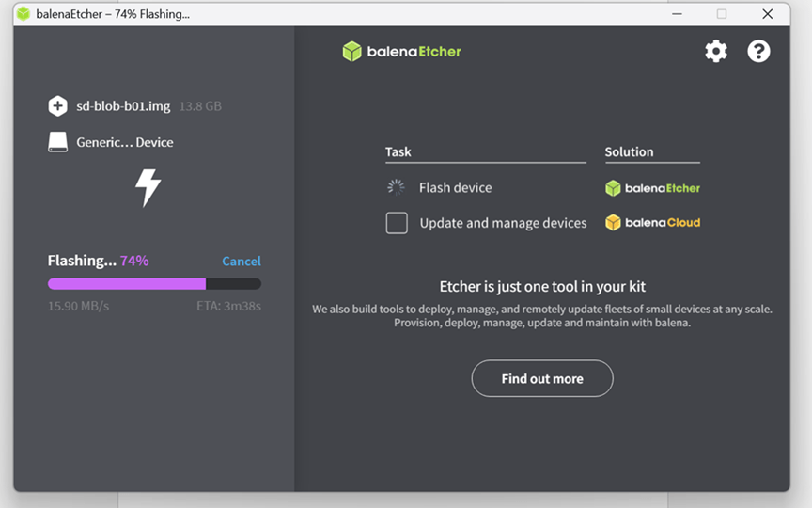The image size is (812, 508).
Task: Click the Flash device task label
Action: (x=455, y=188)
